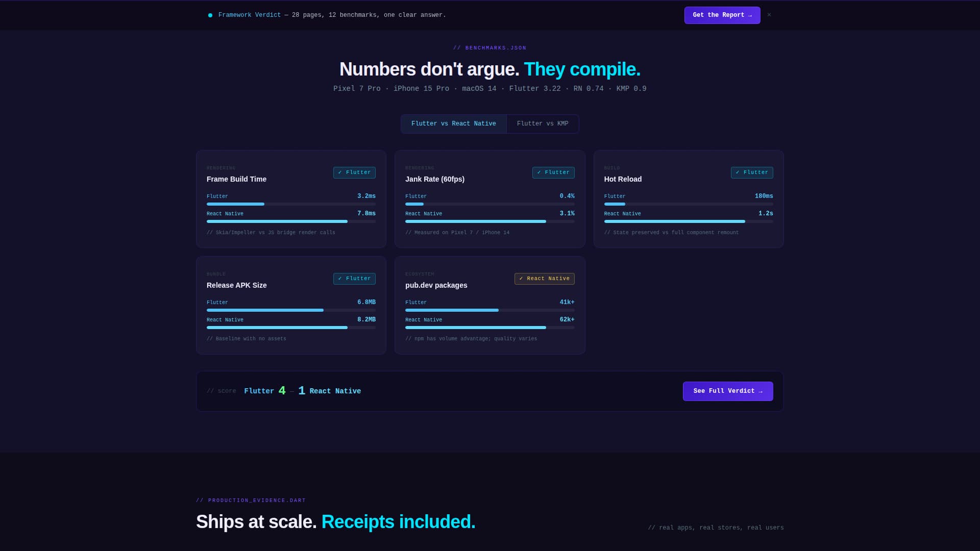Click See Full Verdict button
This screenshot has height=551, width=980.
(x=728, y=391)
